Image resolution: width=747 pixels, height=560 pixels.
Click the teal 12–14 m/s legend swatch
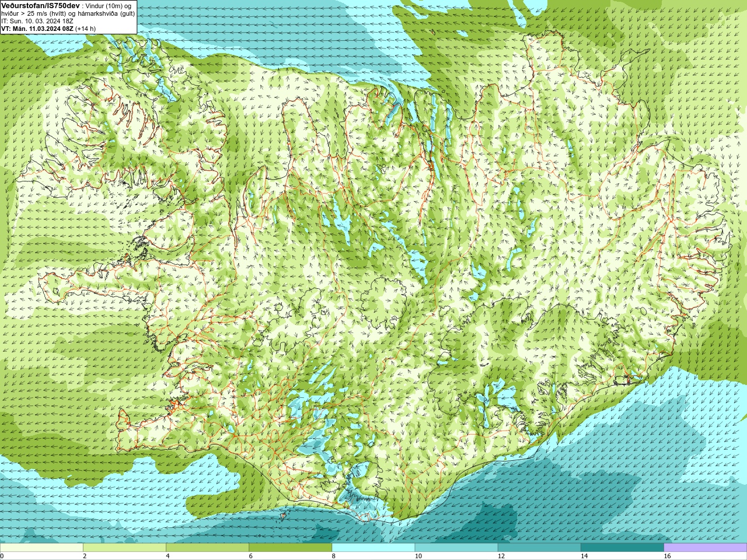coord(539,547)
